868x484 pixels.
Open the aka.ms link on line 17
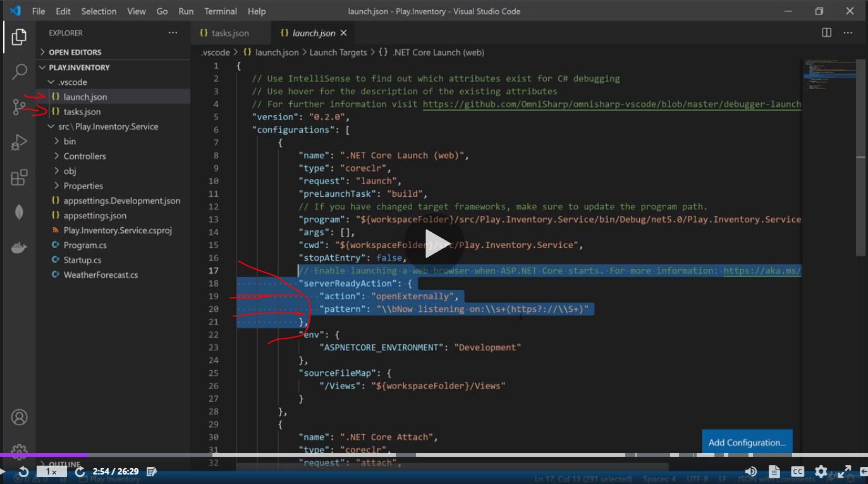pos(762,271)
